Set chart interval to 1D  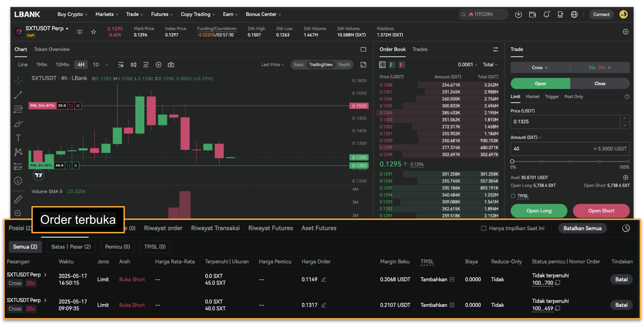(96, 65)
